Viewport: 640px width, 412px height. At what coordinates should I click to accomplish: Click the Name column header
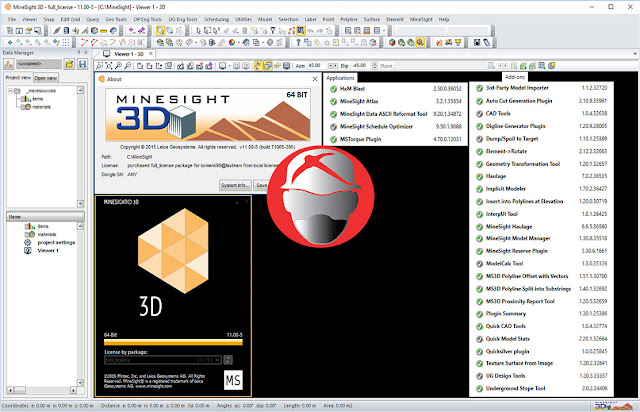45,217
